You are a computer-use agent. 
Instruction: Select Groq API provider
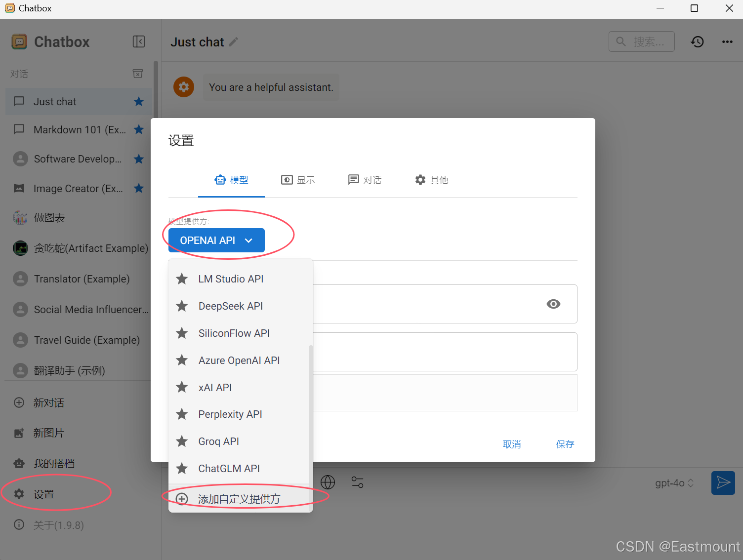[238, 441]
